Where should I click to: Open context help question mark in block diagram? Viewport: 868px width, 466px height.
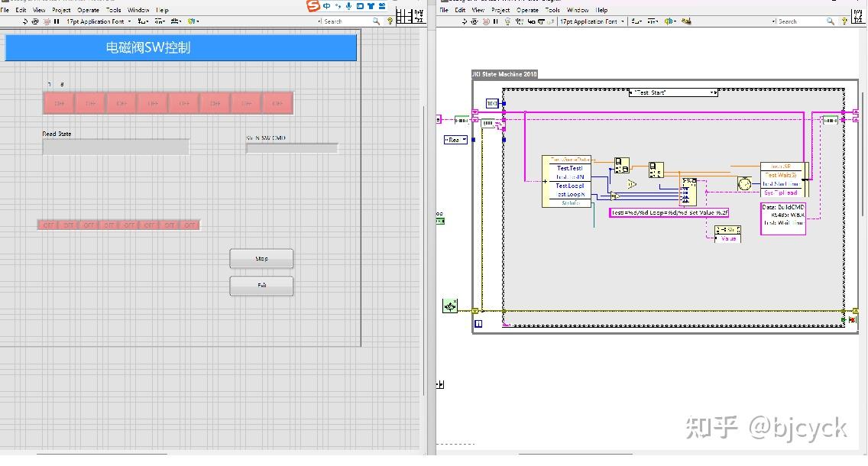pyautogui.click(x=845, y=21)
